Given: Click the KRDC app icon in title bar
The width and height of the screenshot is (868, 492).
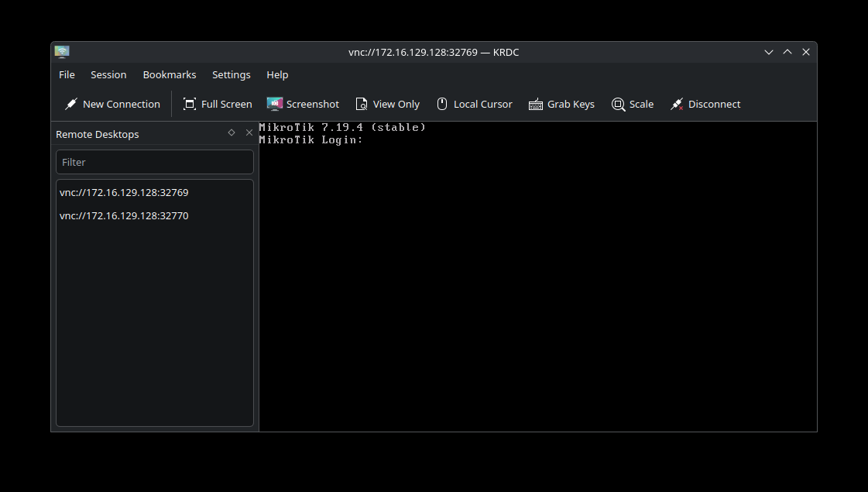Looking at the screenshot, I should point(62,52).
